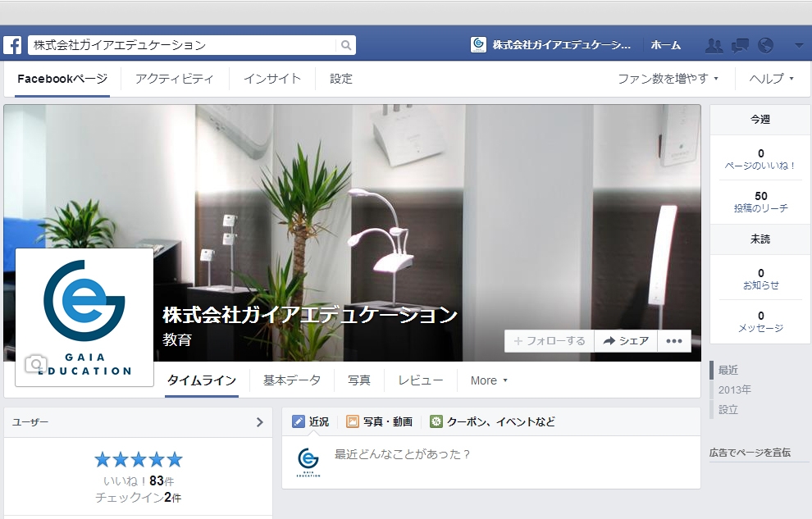Click いいね！83件 text

(x=139, y=480)
